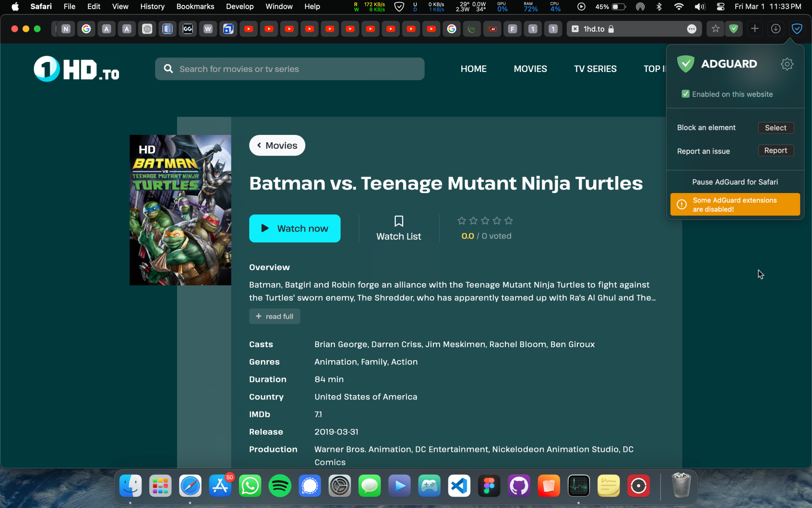The height and width of the screenshot is (508, 812).
Task: Open AdGuard settings gear icon
Action: click(787, 64)
